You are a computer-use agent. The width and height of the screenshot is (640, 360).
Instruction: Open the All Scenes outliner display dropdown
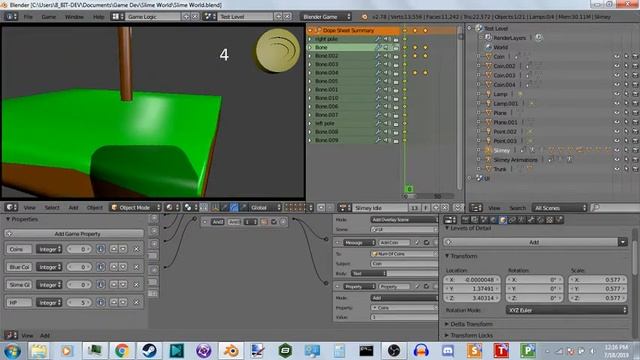point(559,208)
